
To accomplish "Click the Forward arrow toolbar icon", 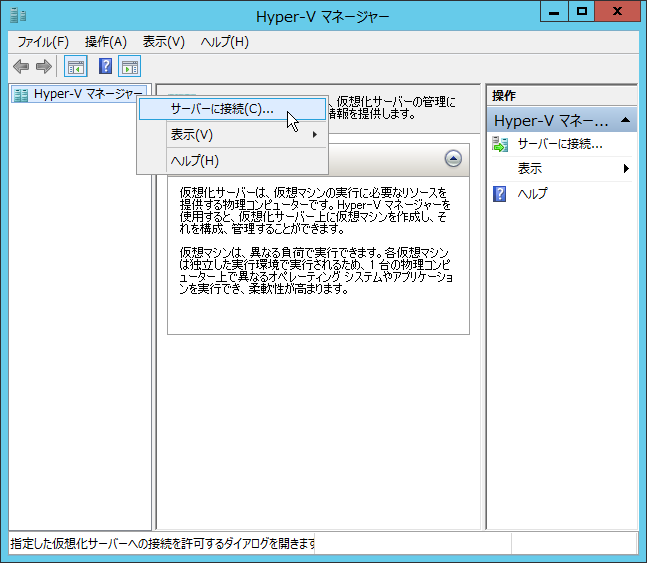I will [x=43, y=66].
